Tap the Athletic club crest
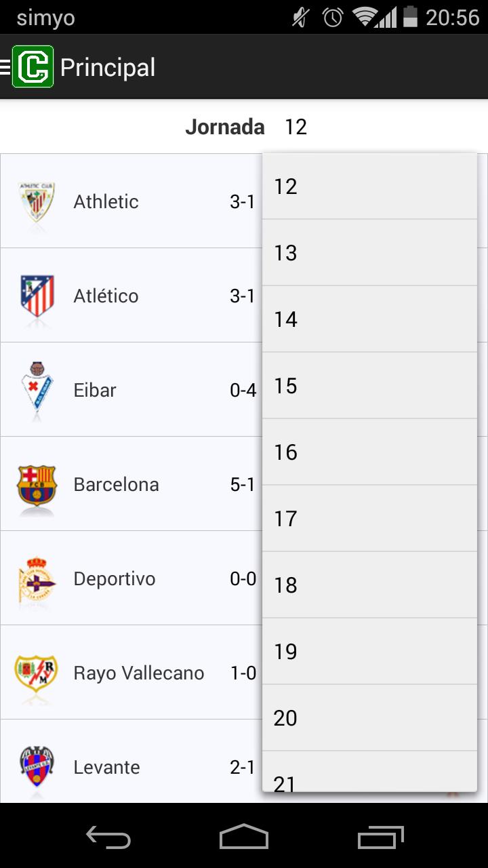Viewport: 488px width, 868px height. 37,201
